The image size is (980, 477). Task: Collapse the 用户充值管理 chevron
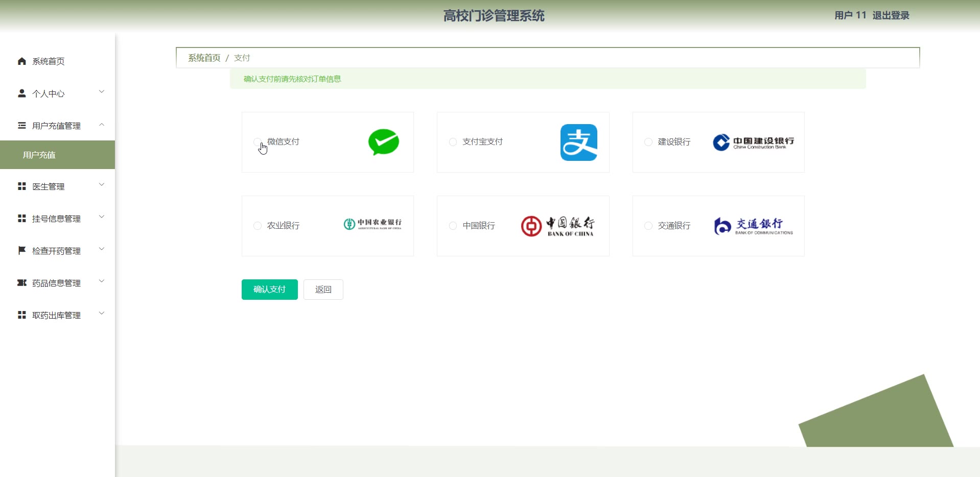click(x=102, y=125)
